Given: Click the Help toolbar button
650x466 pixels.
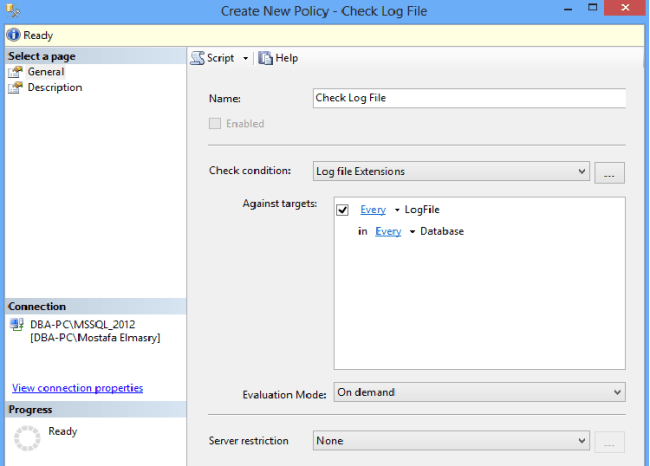Looking at the screenshot, I should [278, 58].
